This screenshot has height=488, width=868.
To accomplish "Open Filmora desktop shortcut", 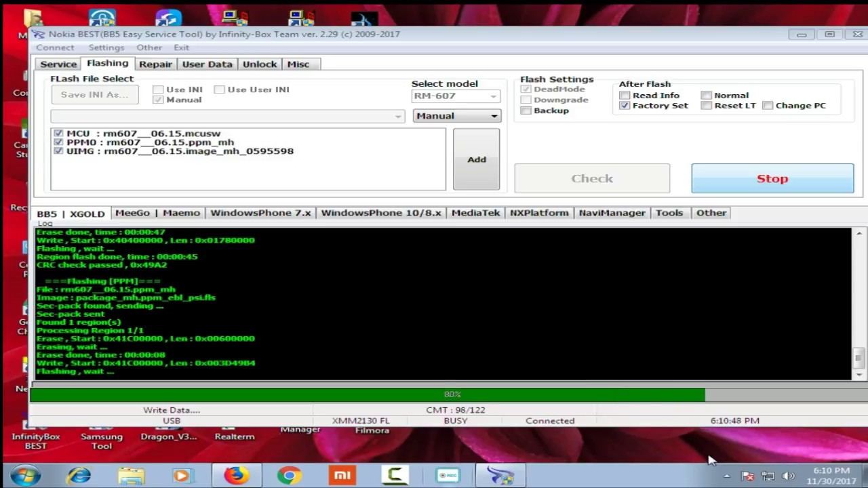I will click(x=372, y=430).
